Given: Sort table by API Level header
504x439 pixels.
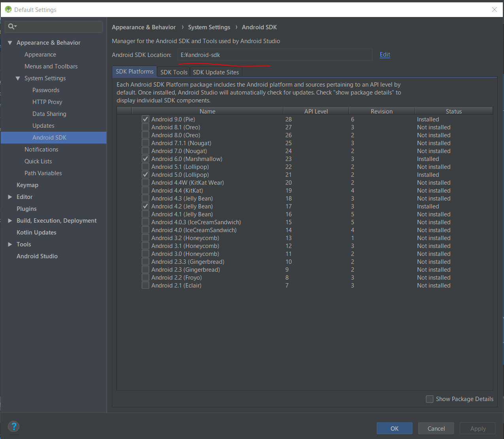Looking at the screenshot, I should 316,111.
